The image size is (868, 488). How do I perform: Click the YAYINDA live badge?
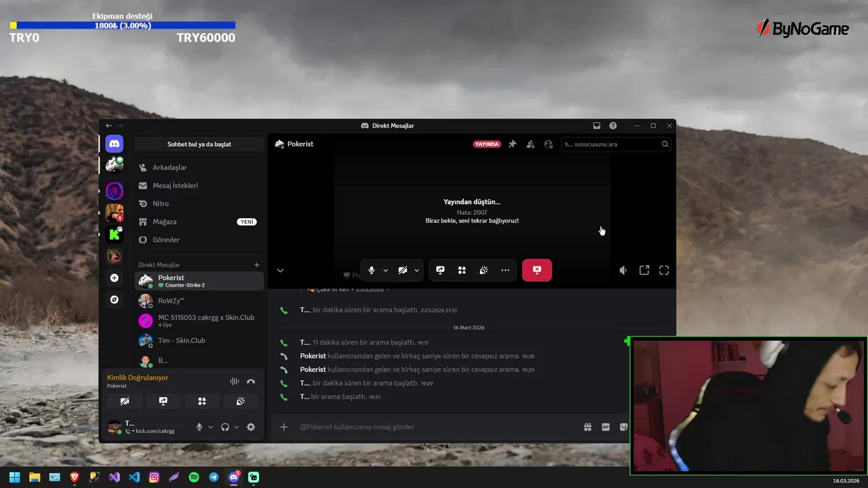click(x=487, y=144)
